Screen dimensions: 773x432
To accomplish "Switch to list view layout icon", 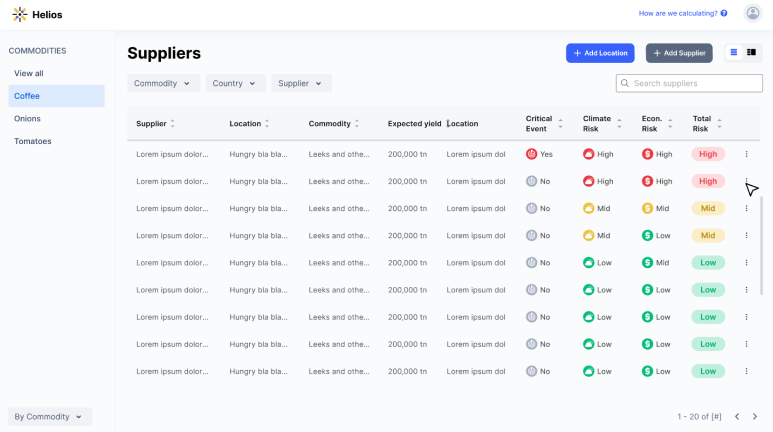I will point(734,52).
